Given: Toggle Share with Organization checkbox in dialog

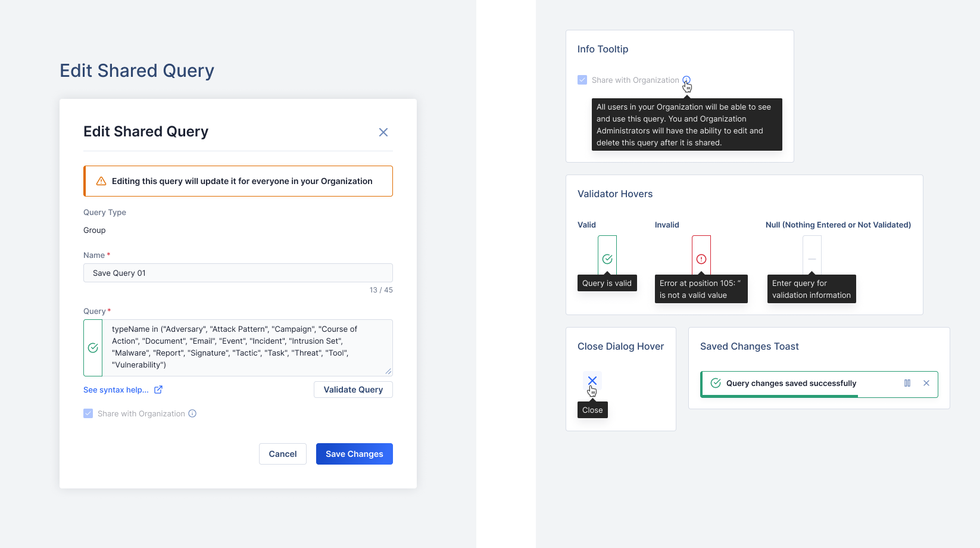Looking at the screenshot, I should [88, 413].
